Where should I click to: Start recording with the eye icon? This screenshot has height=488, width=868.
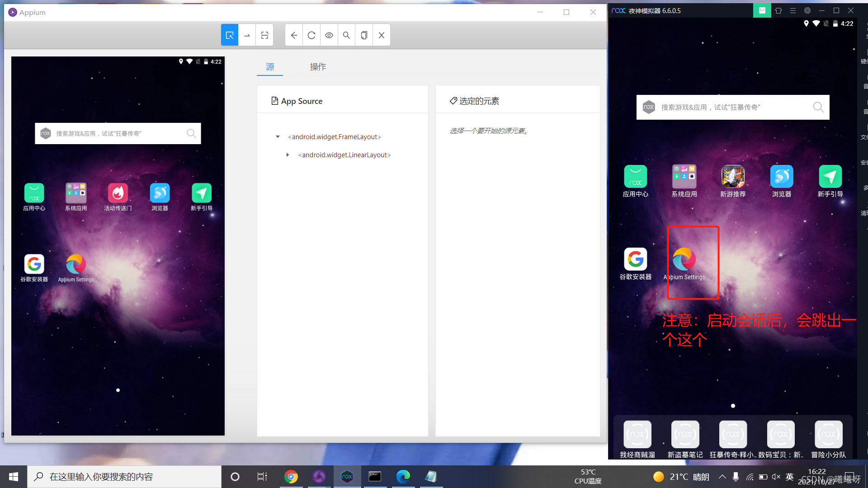329,35
